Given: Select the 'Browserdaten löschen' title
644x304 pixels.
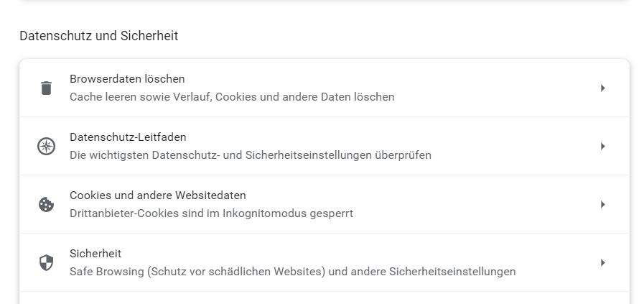Looking at the screenshot, I should click(x=127, y=79).
